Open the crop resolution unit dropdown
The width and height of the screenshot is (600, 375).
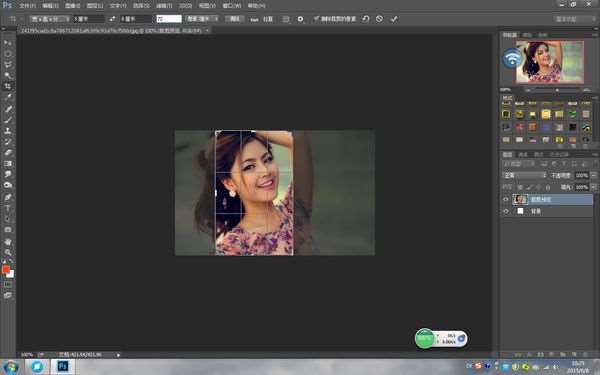(x=202, y=19)
